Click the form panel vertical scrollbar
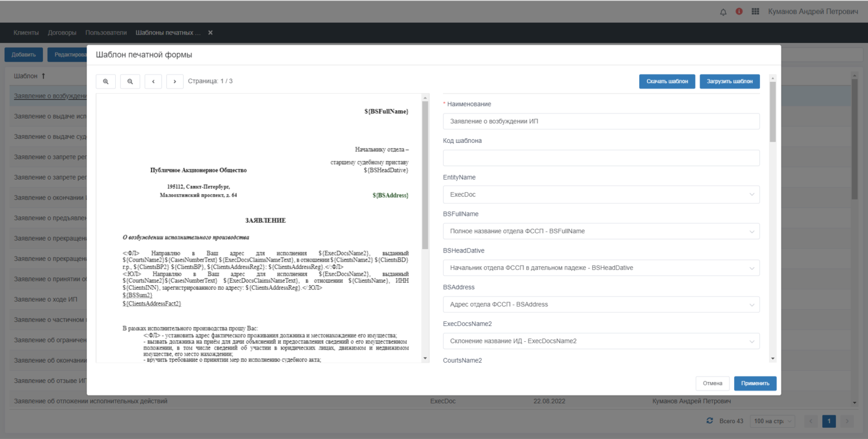The height and width of the screenshot is (439, 868). point(772,112)
